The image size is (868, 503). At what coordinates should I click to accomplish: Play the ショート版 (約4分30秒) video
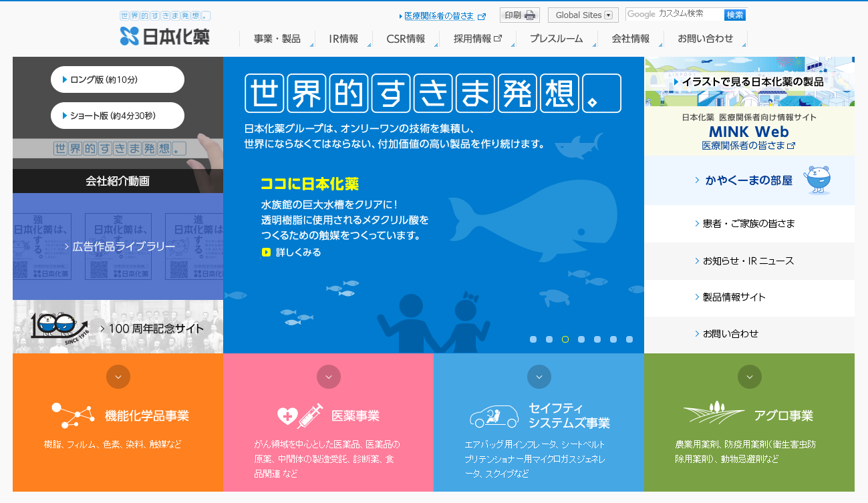pyautogui.click(x=118, y=116)
